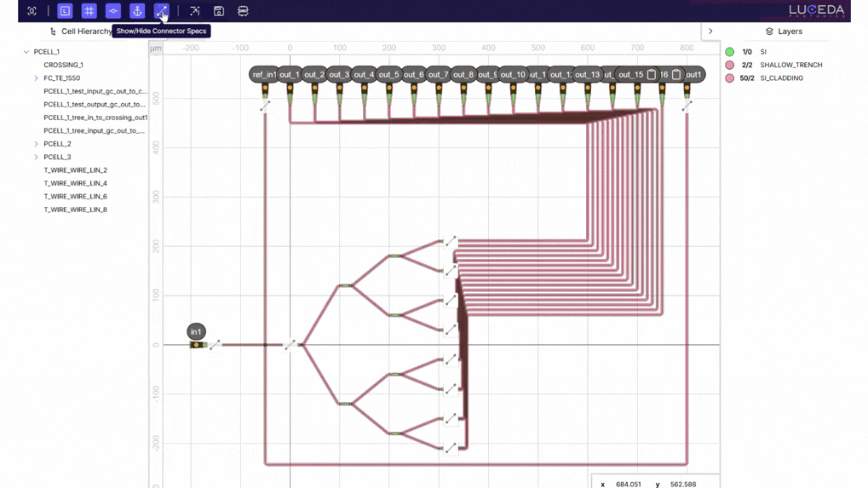Image resolution: width=868 pixels, height=488 pixels.
Task: Select CROSSING_1 in the cell hierarchy
Action: [x=63, y=65]
